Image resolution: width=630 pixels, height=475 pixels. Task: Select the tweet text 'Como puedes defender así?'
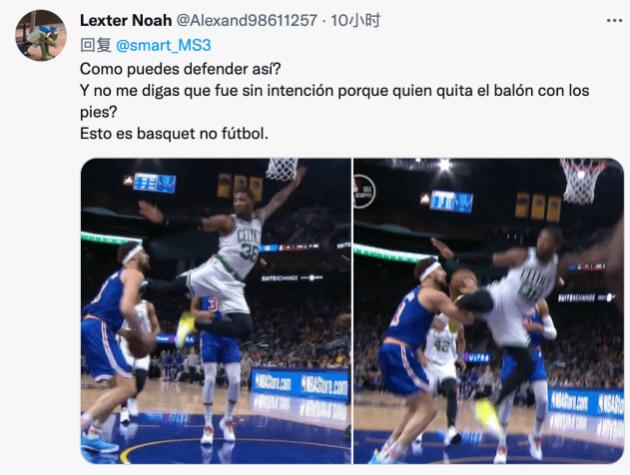click(180, 69)
